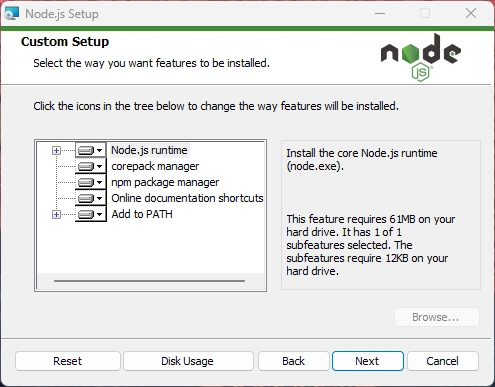Click the 'This feature requires 61MB' text
The width and height of the screenshot is (495, 387).
(371, 245)
